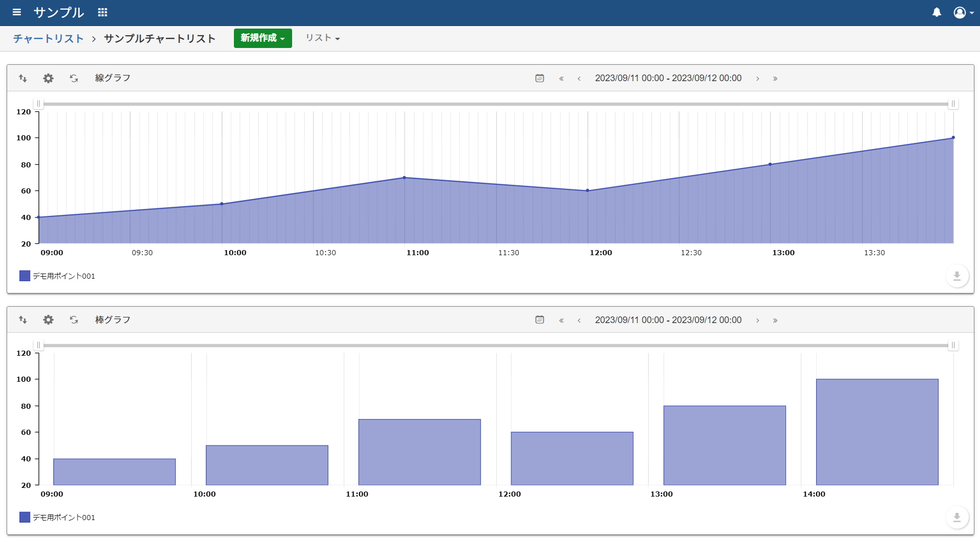Screen dimensions: 980x542
Task: Click the 12:00 bar in 棒グラフ
Action: click(x=572, y=459)
